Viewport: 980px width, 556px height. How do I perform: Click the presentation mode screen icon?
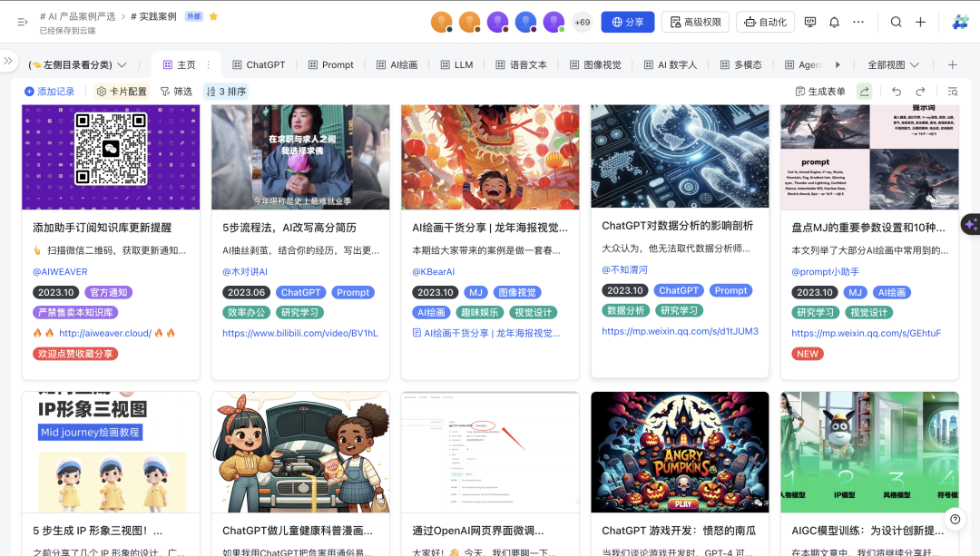tap(810, 22)
